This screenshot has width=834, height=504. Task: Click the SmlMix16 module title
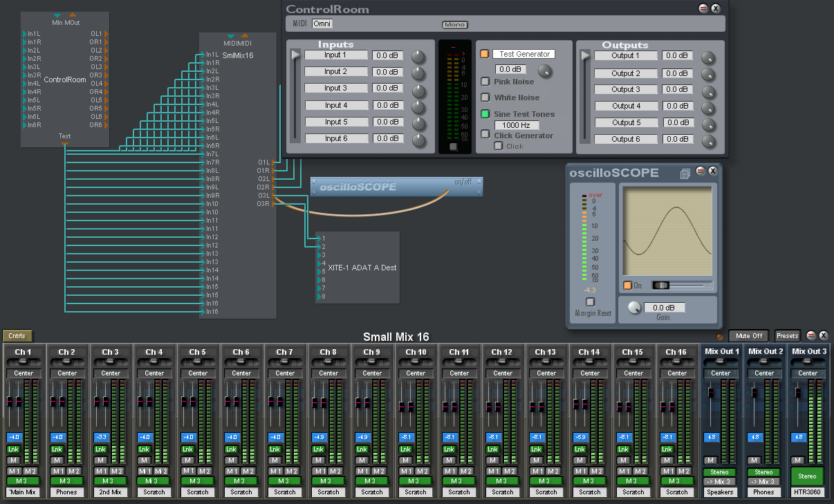(x=238, y=55)
